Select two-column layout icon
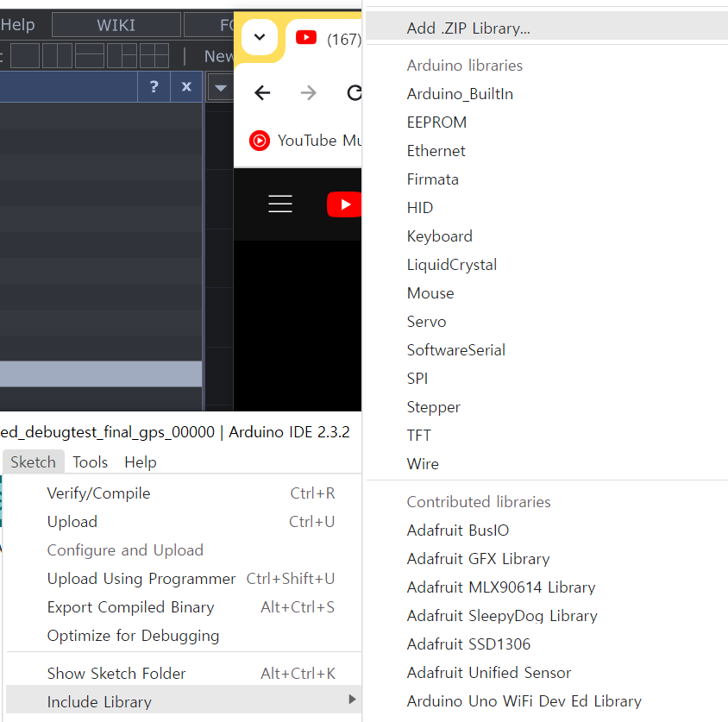The image size is (728, 722). click(x=57, y=56)
